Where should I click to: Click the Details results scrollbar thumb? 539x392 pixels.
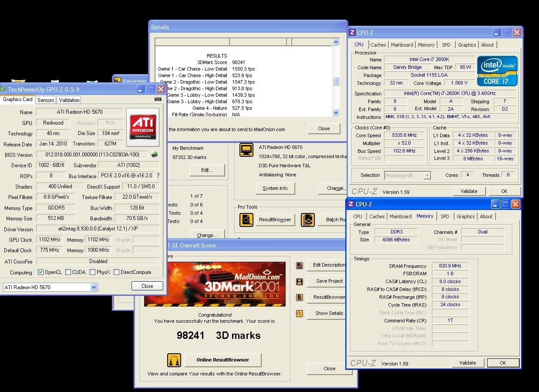click(x=336, y=81)
